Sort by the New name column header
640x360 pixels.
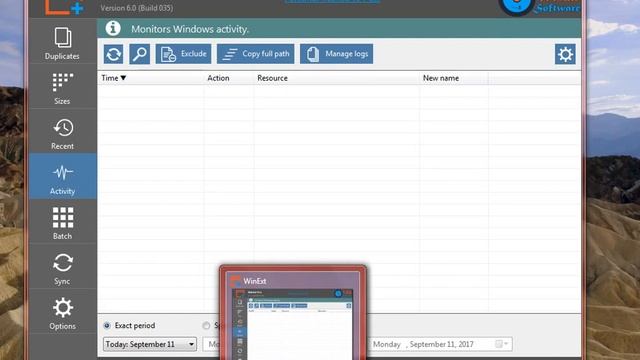point(454,78)
